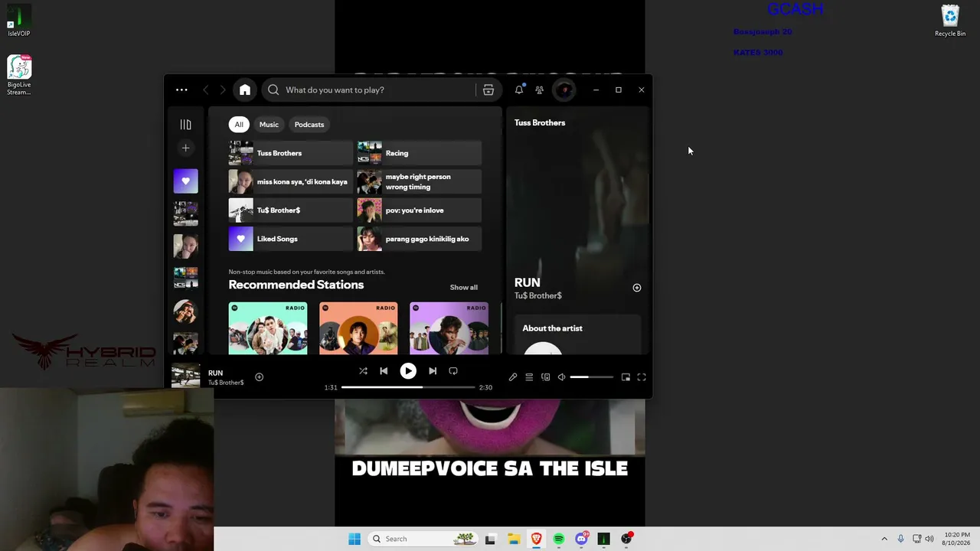Open the orange radio station cover

[358, 328]
